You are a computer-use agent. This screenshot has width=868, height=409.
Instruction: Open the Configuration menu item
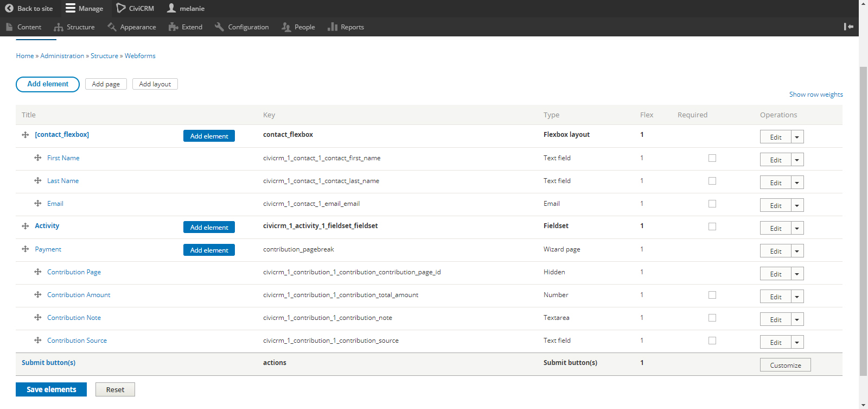click(248, 27)
